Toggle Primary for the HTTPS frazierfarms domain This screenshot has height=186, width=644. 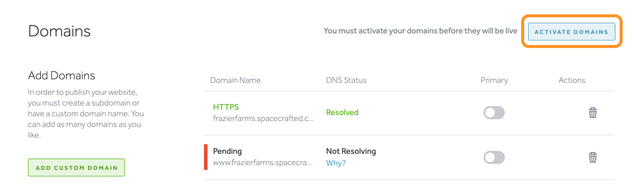pos(494,113)
